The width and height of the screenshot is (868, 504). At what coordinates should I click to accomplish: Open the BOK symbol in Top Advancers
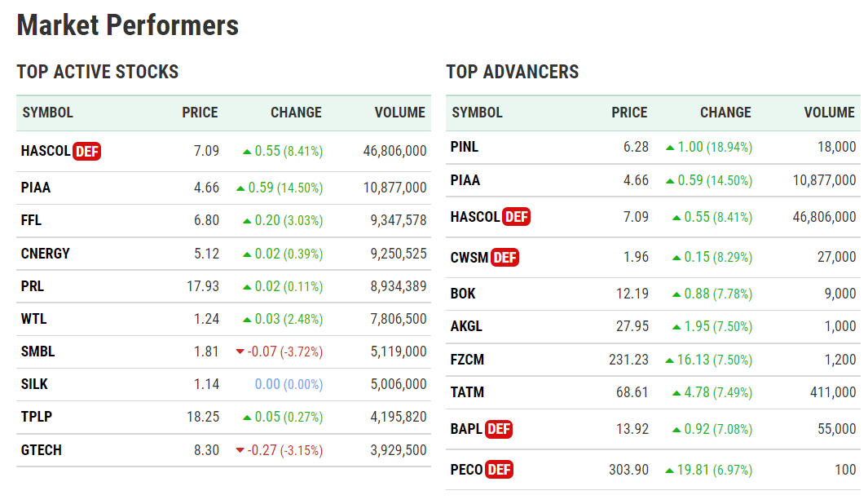pos(463,294)
